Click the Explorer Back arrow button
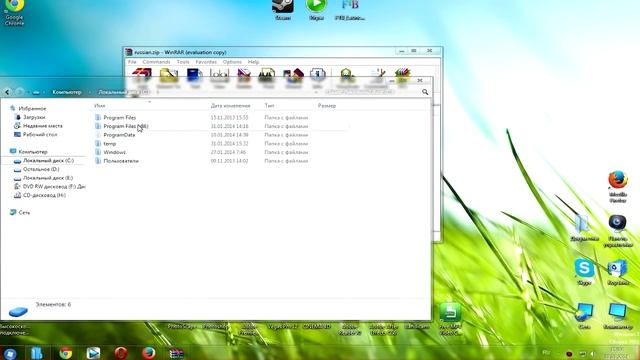Image resolution: width=640 pixels, height=360 pixels. click(x=7, y=92)
